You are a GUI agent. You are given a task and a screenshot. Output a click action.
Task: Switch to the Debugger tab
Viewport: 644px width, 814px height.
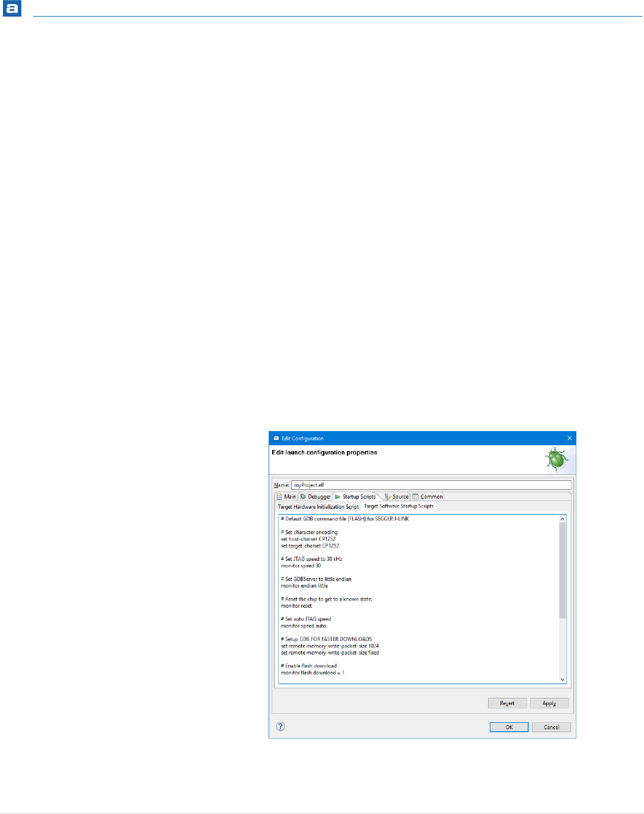315,497
